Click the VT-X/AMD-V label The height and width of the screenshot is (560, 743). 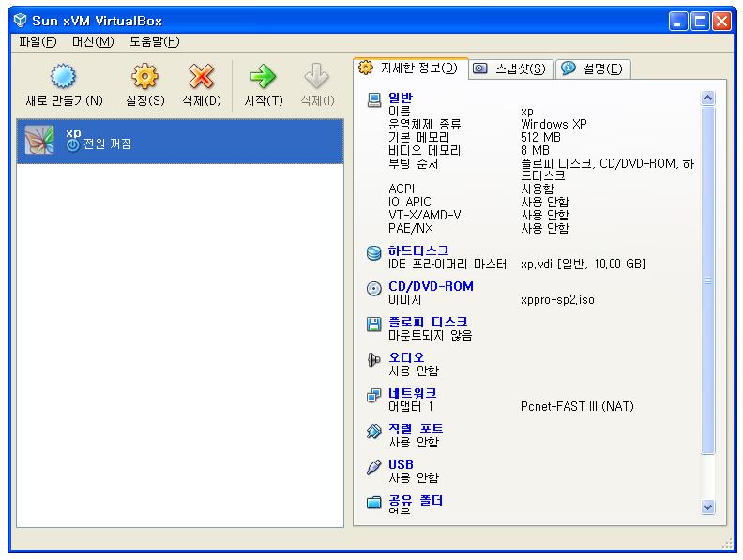[x=425, y=215]
